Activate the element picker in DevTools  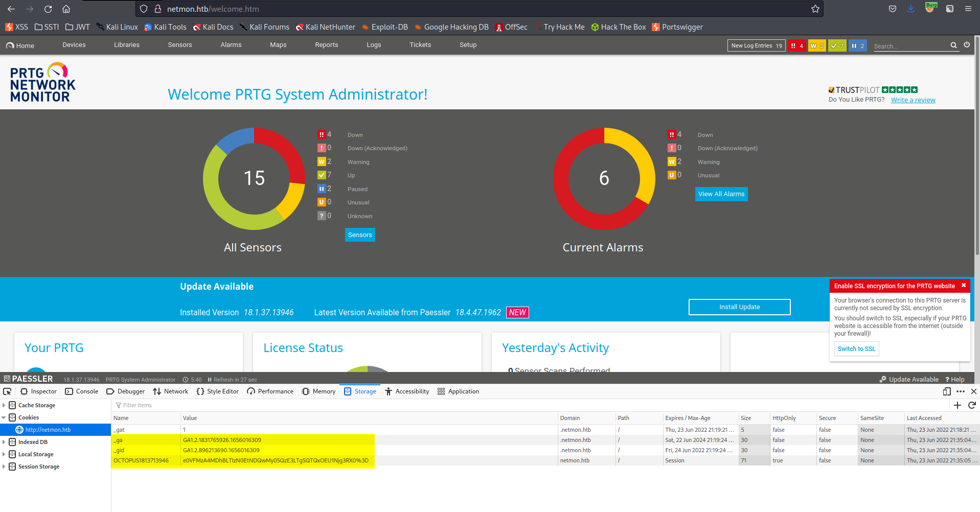click(7, 391)
